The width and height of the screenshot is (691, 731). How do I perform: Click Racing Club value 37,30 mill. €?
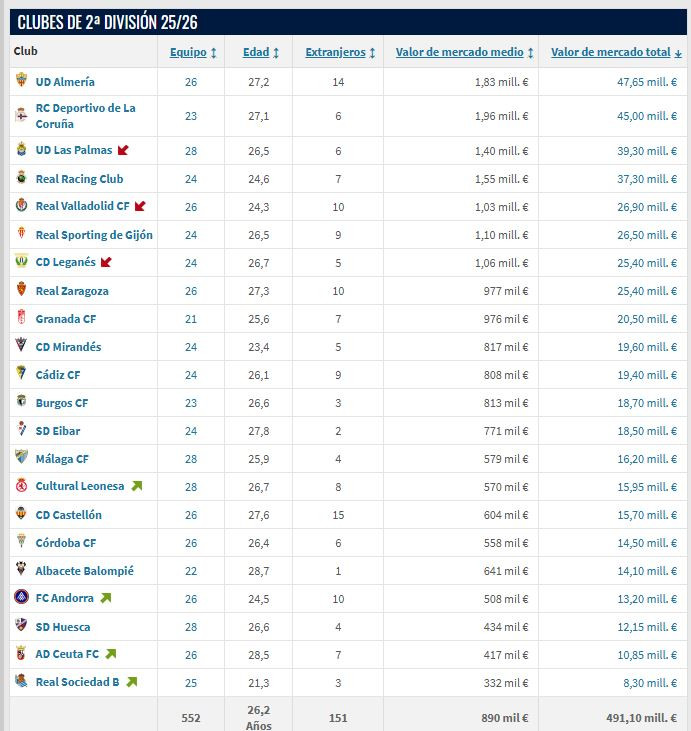point(647,179)
